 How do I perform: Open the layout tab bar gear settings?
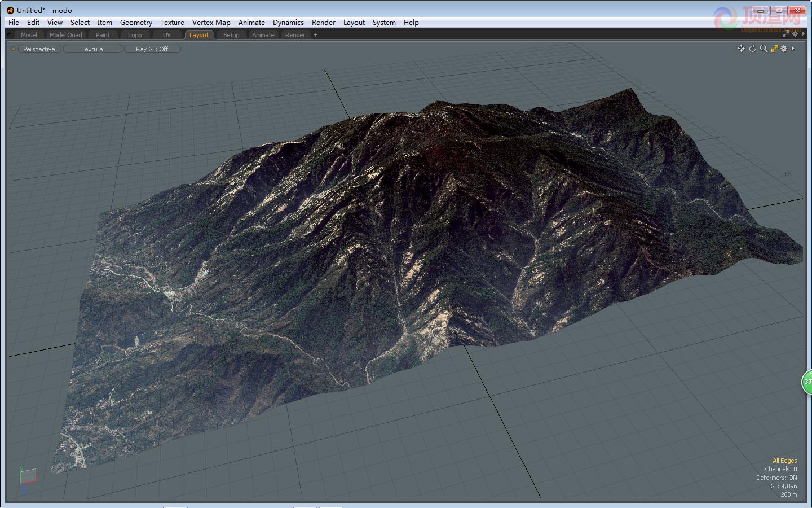pos(795,34)
